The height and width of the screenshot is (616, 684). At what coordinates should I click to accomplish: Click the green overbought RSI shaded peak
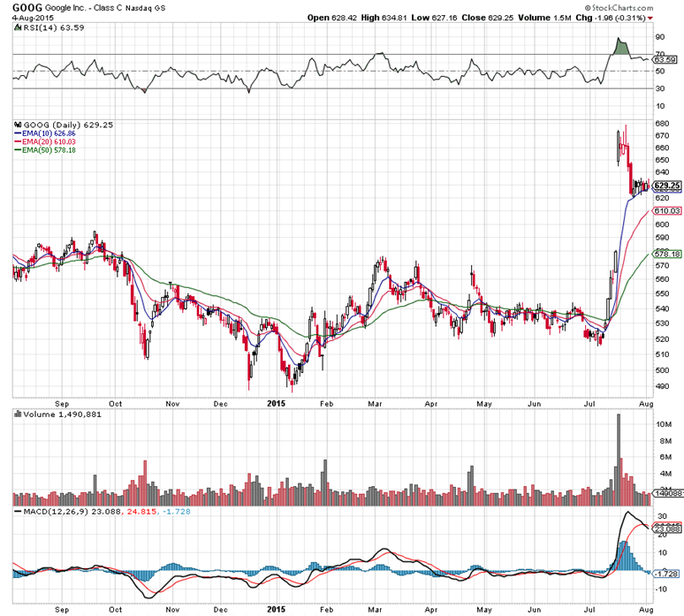620,46
